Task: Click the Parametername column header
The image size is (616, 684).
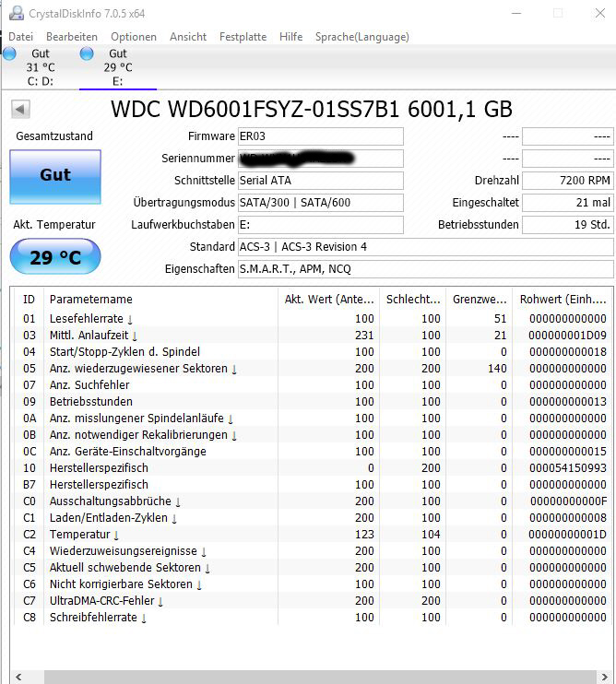Action: (160, 300)
